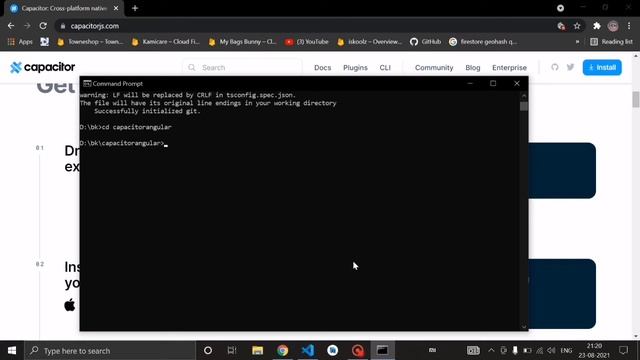Open File Explorer from the taskbar
Screen dimensions: 640x360
(x=257, y=351)
